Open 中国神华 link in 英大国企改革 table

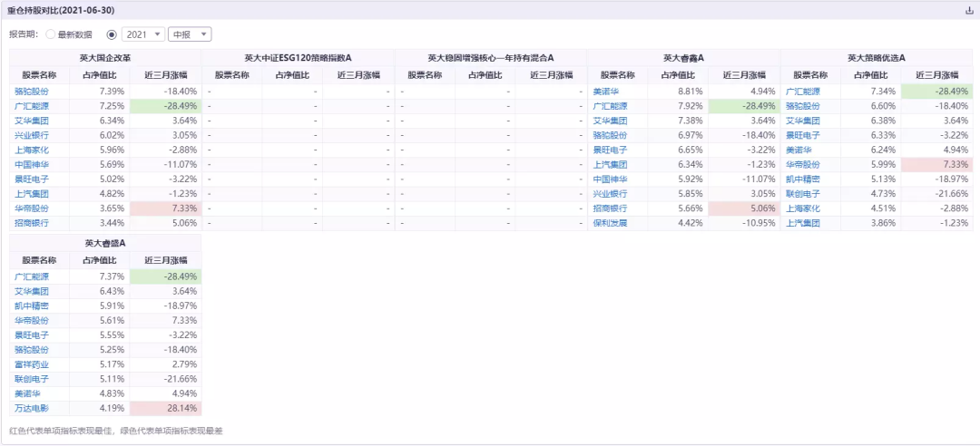[x=31, y=165]
